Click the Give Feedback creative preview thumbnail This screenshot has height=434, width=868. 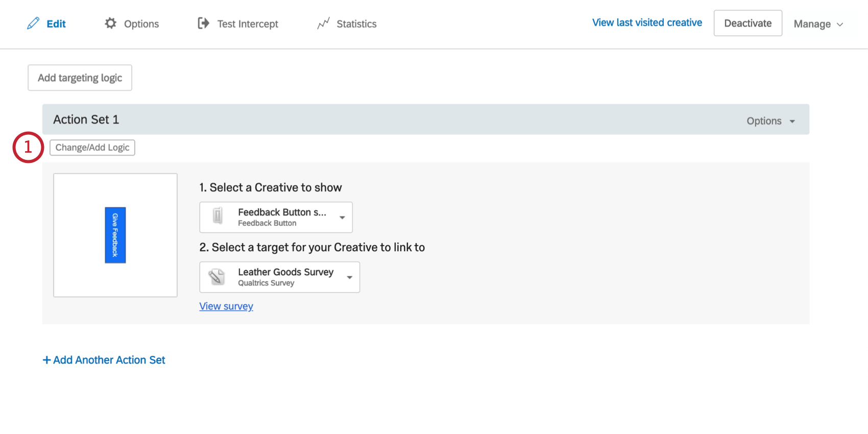point(115,235)
